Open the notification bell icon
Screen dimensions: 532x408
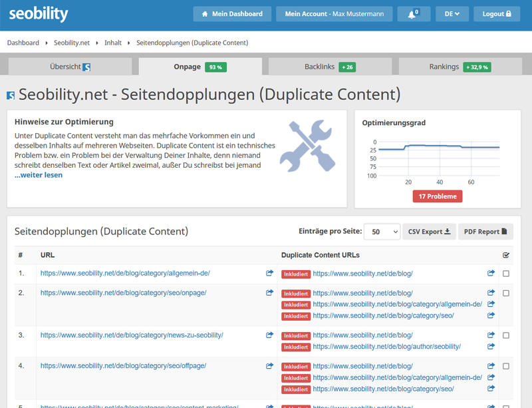click(x=414, y=14)
